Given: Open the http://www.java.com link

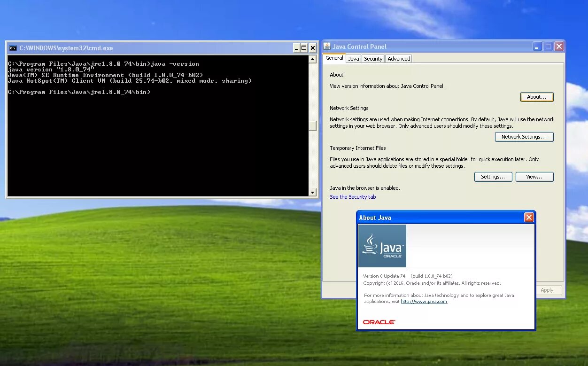Looking at the screenshot, I should 424,302.
